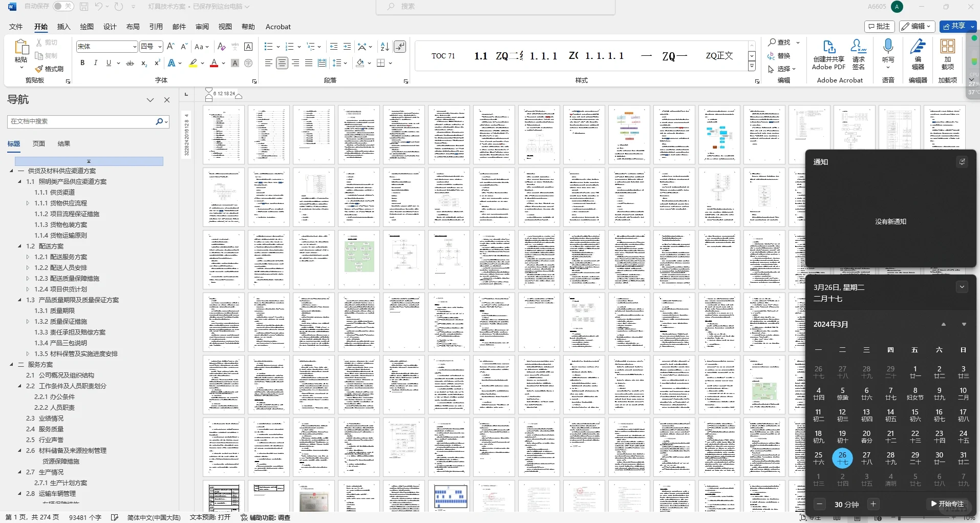The width and height of the screenshot is (980, 523).
Task: Click the 批注 comments button
Action: pyautogui.click(x=880, y=27)
